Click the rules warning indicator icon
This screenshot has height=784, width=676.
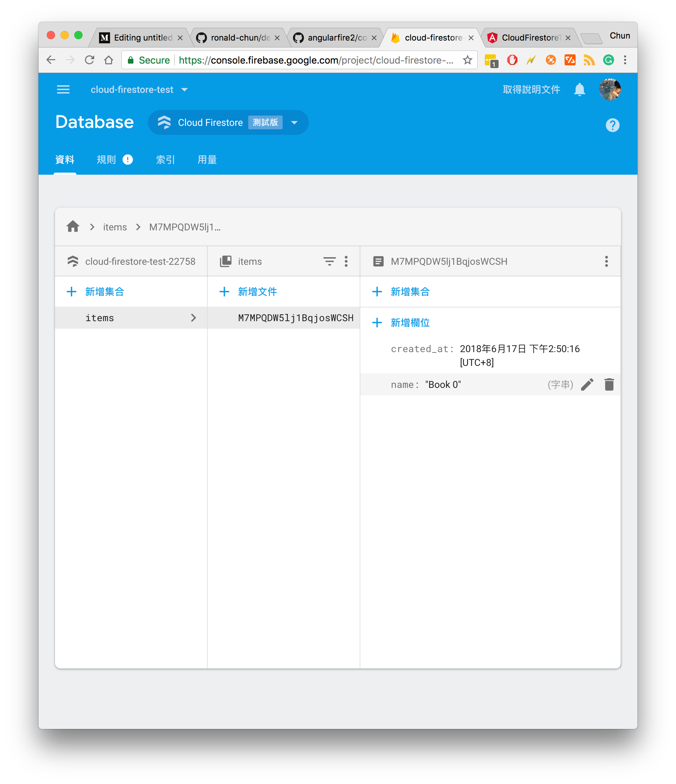pos(128,160)
